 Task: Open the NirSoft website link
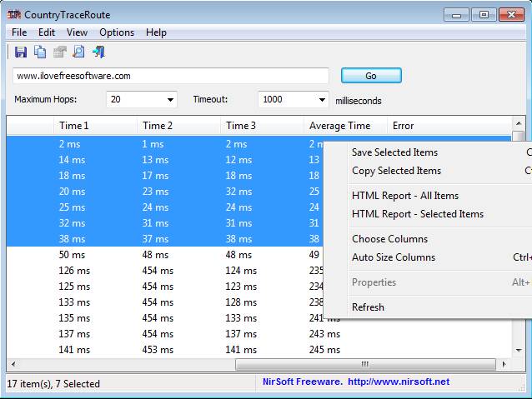click(x=398, y=382)
